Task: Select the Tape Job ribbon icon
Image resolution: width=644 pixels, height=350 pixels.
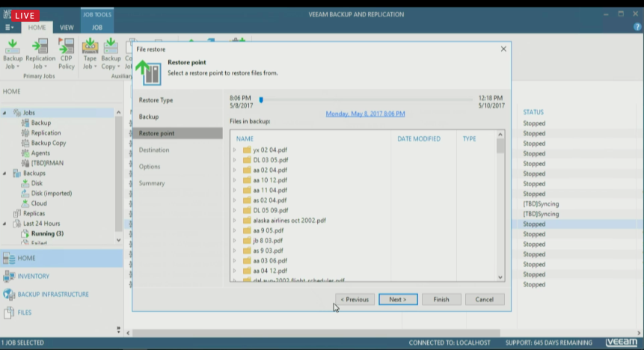Action: 90,52
